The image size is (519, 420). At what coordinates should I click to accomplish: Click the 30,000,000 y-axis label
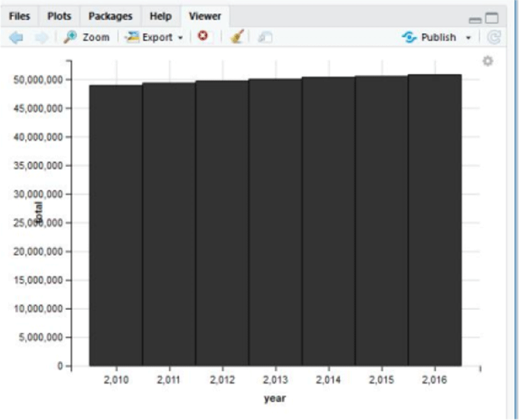pos(38,194)
